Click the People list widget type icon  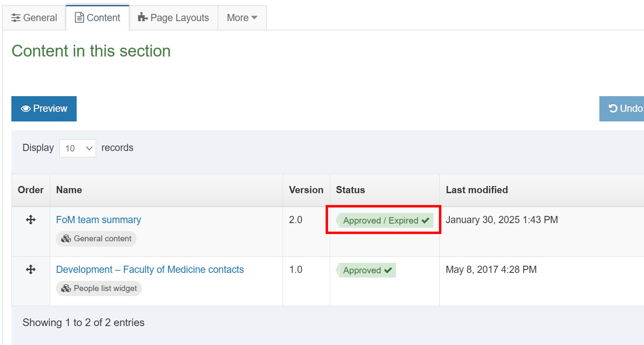tap(66, 288)
